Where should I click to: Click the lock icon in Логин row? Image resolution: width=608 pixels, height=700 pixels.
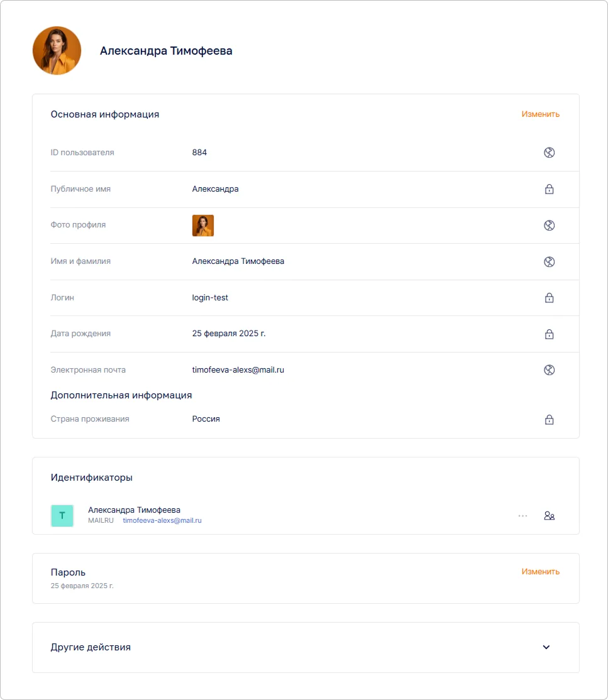point(549,298)
